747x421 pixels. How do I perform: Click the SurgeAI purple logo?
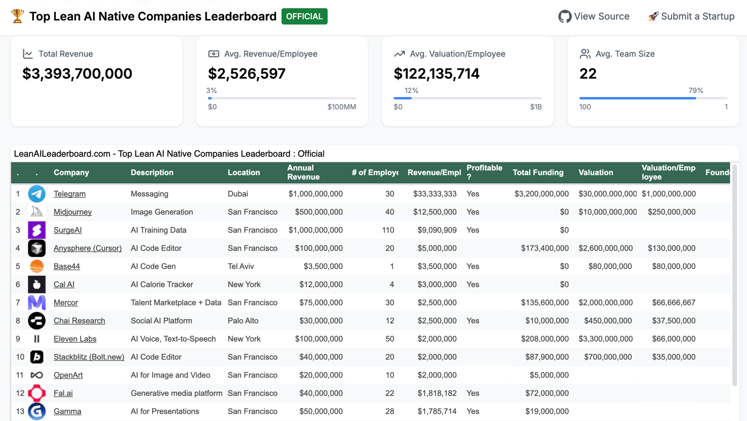[x=37, y=230]
